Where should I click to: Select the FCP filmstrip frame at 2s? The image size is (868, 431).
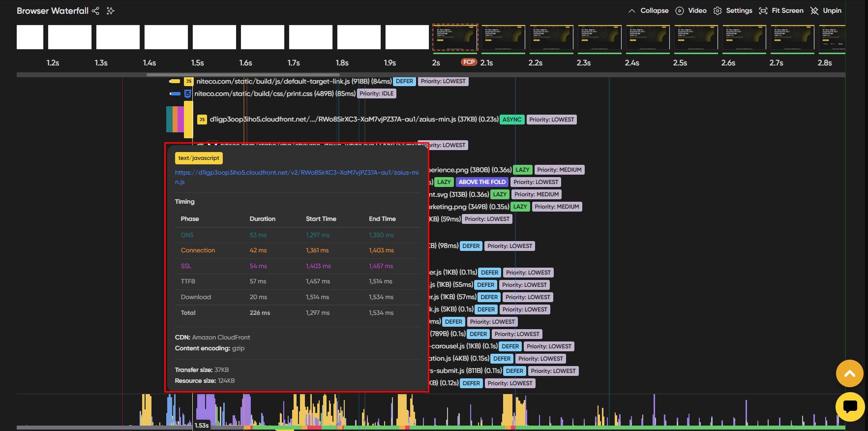[x=455, y=37]
